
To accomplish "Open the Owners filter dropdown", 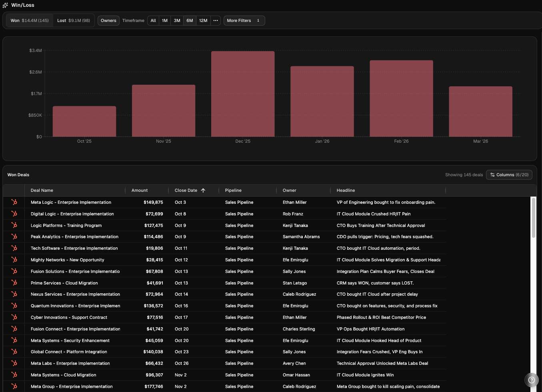I will (108, 20).
